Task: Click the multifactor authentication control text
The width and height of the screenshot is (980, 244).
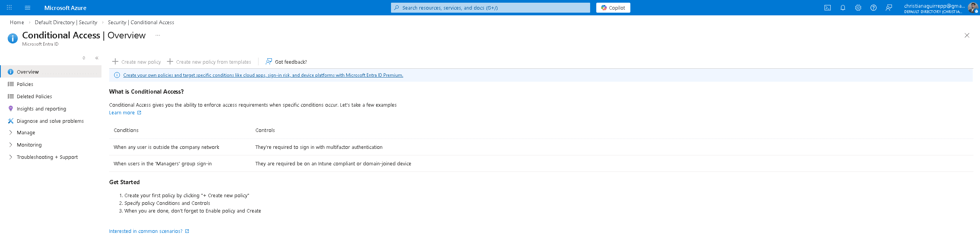Action: [319, 147]
